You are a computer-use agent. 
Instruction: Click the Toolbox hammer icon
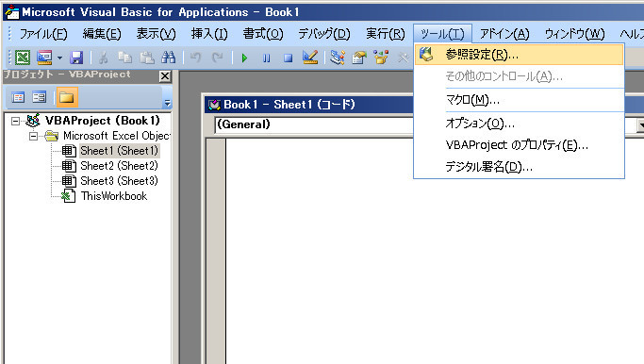click(404, 58)
